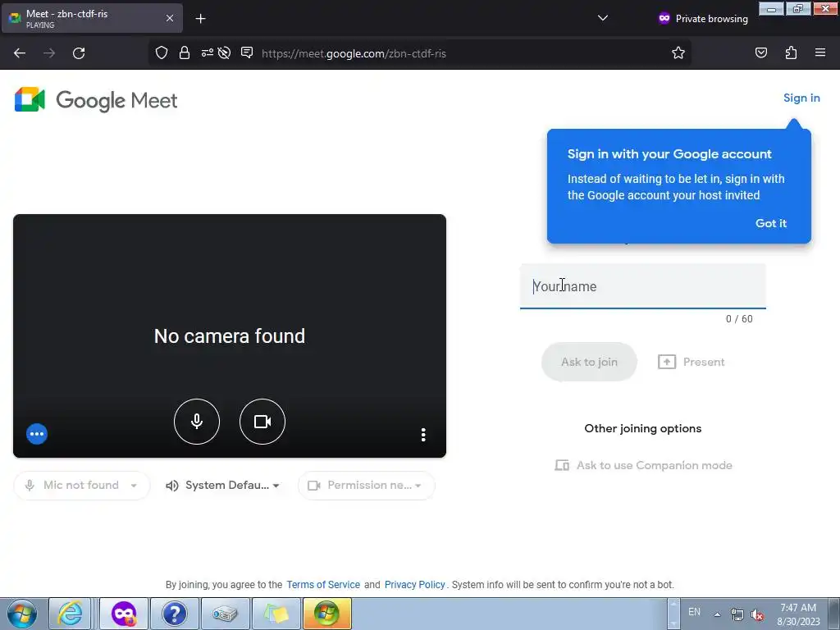Open the Help question mark taskbar icon
Screen dimensions: 840x630
(x=175, y=614)
